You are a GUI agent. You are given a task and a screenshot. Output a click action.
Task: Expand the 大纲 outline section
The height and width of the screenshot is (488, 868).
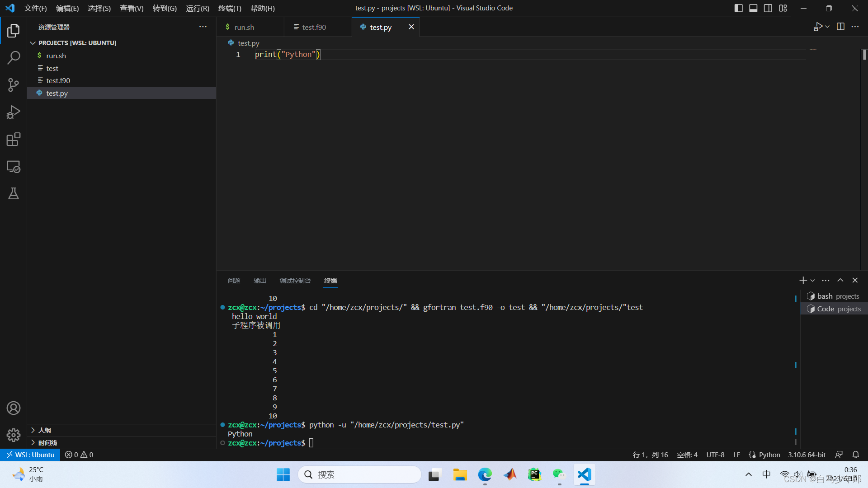click(x=122, y=430)
